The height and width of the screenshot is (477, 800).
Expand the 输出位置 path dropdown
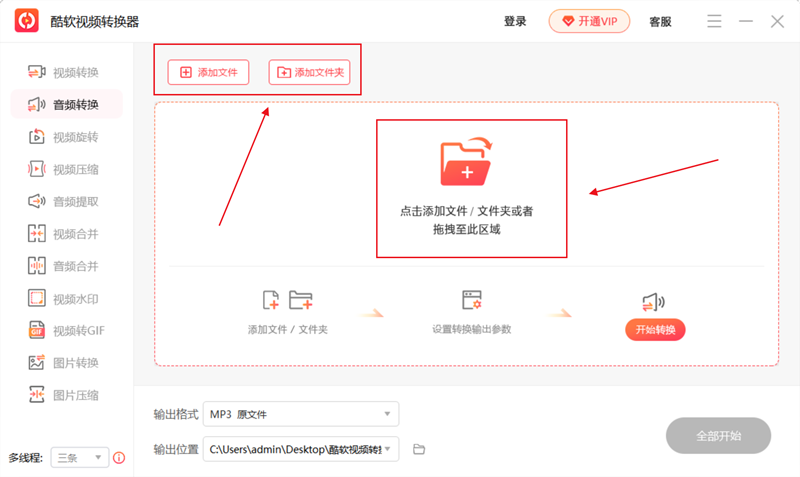pos(301,449)
